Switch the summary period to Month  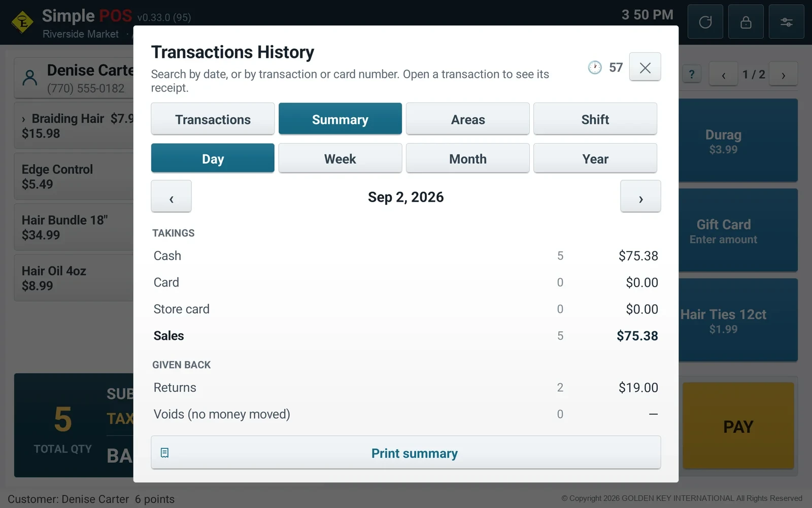(x=467, y=158)
